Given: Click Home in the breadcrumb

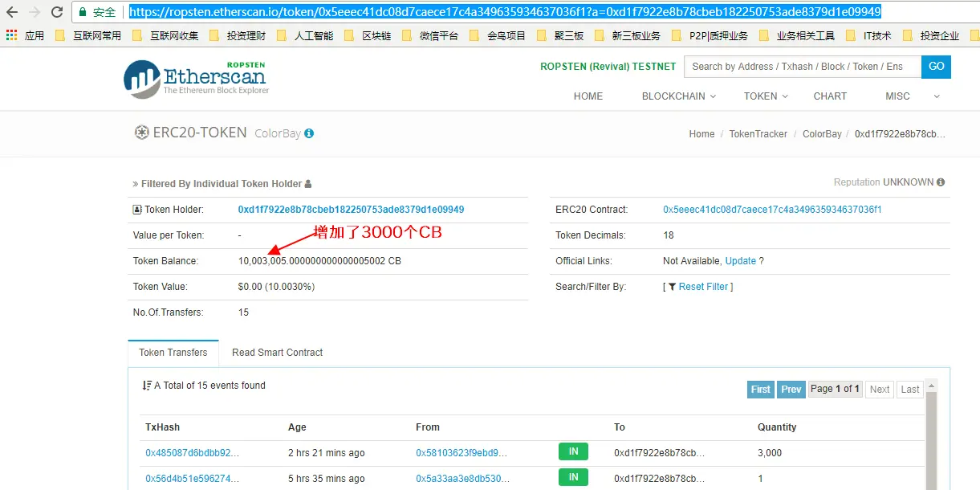Looking at the screenshot, I should coord(701,134).
